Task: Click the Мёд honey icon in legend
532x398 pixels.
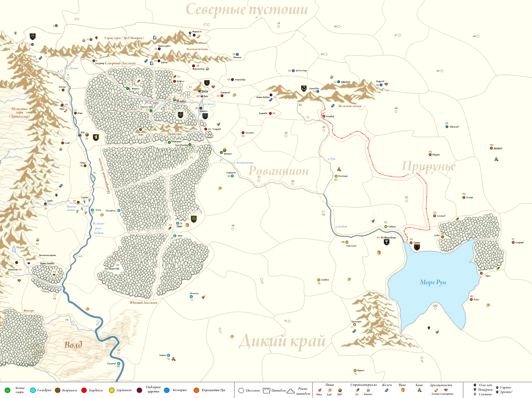Action: pos(340,390)
